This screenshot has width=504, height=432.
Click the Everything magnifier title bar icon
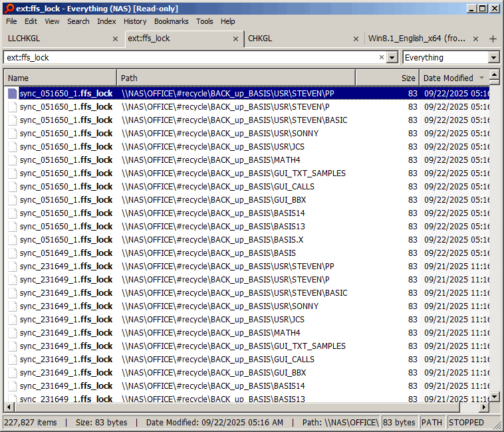[10, 9]
